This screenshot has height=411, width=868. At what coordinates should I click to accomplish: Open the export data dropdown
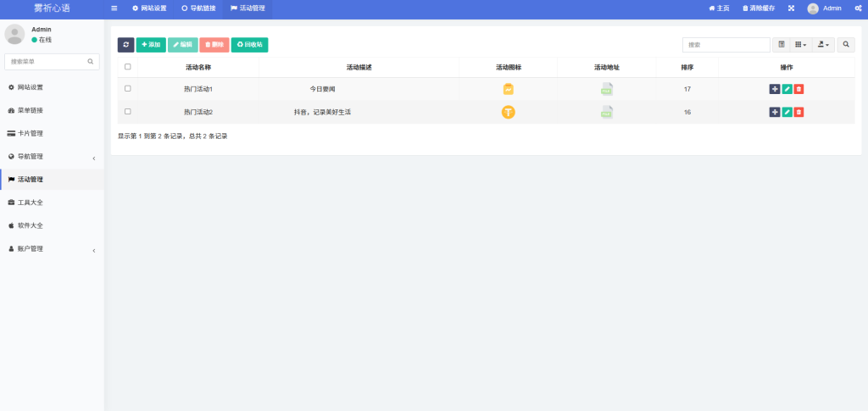click(x=823, y=45)
